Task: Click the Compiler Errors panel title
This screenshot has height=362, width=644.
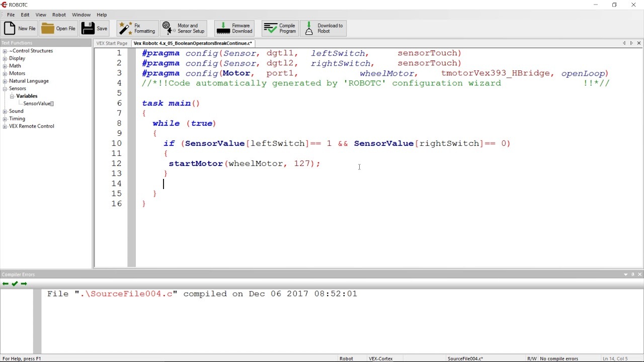Action: [x=18, y=275]
